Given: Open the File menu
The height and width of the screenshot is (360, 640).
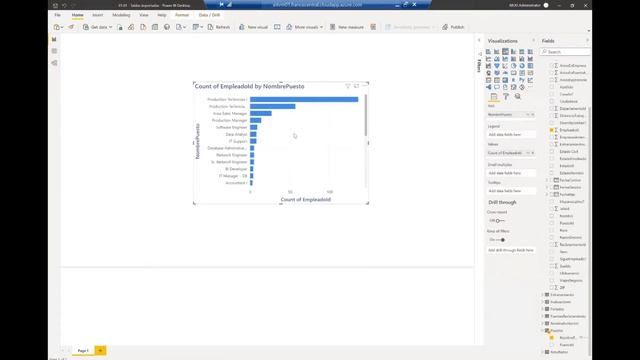Looking at the screenshot, I should 58,15.
